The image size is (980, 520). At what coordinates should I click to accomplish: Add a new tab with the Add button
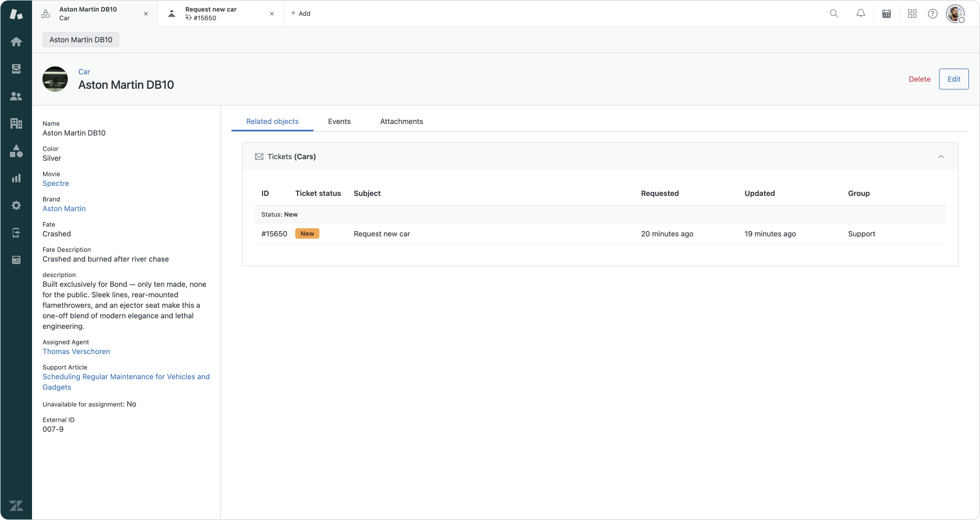300,14
